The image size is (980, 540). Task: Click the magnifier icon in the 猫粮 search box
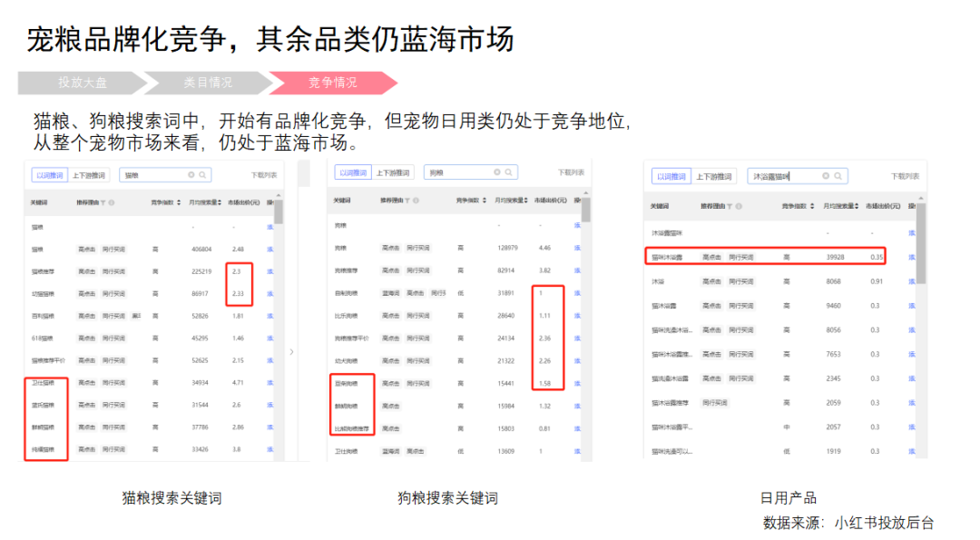tap(202, 175)
